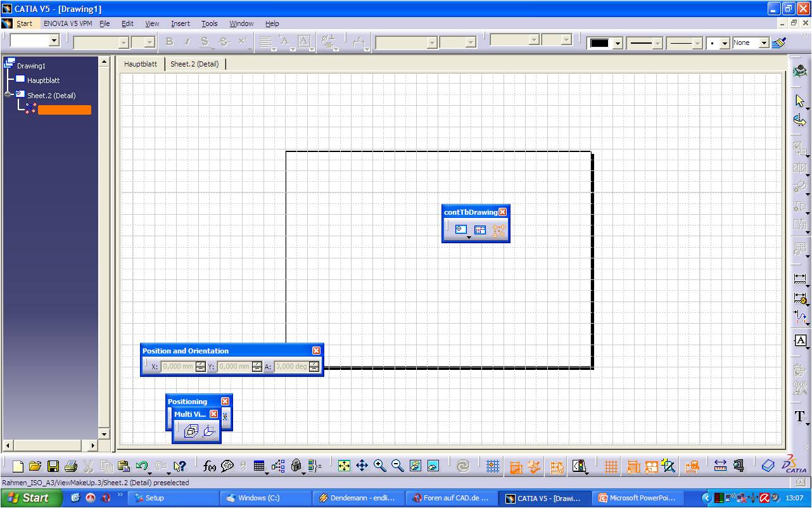Open the None layer dropdown

[764, 43]
